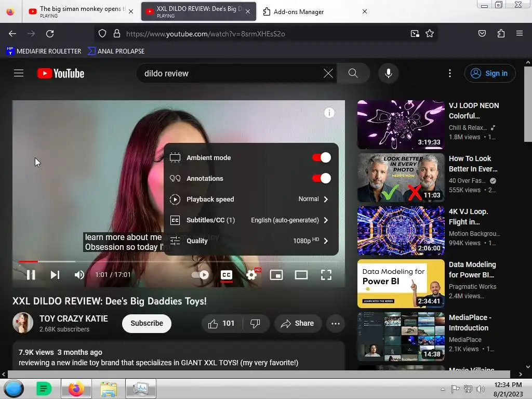Open How To Look Better video
This screenshot has width=532, height=399.
401,178
